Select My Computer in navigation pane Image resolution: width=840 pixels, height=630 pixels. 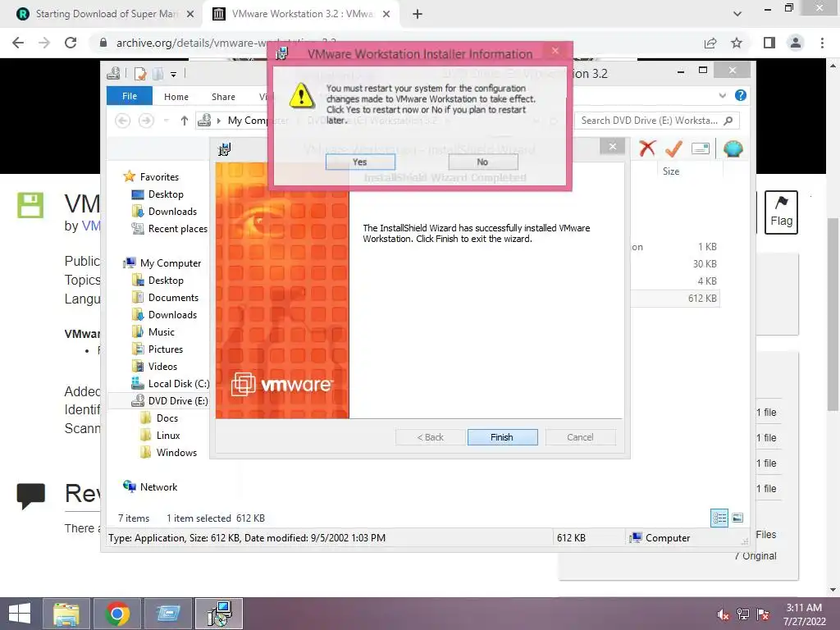pyautogui.click(x=171, y=263)
